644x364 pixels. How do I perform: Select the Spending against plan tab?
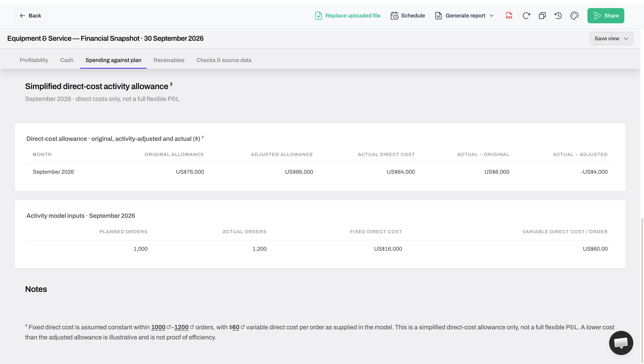click(113, 60)
